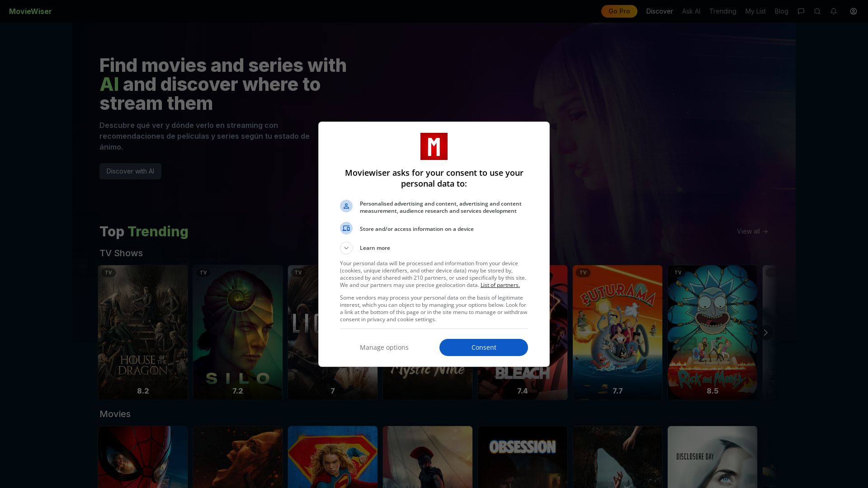
Task: Open the Roman gladiator helmet movie poster
Action: (x=428, y=457)
